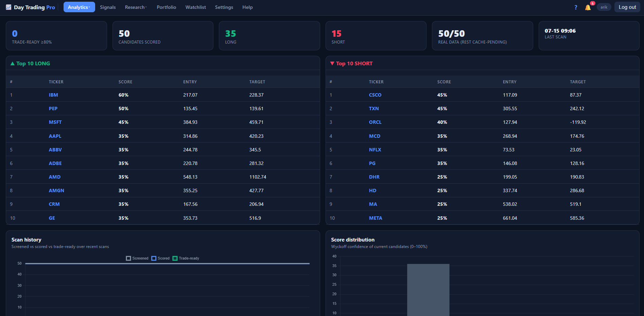Click AMD's 1102.74 target value
This screenshot has height=316, width=644.
[258, 177]
